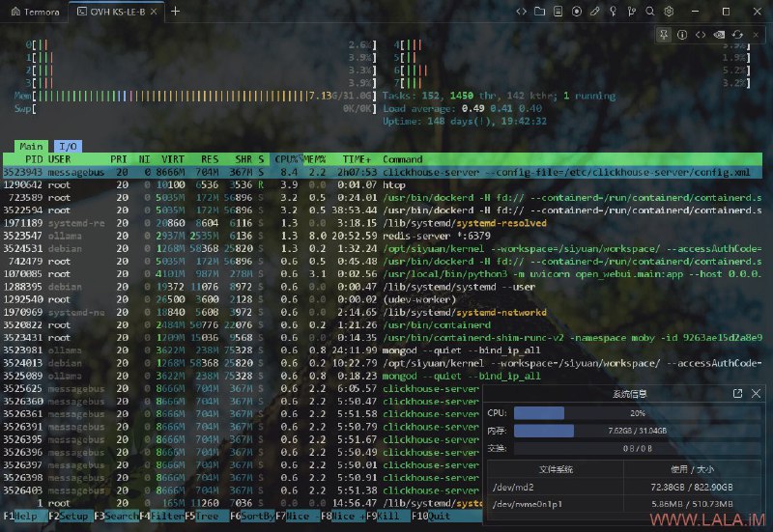Screen dimensions: 773x532
Task: Open the SFTP folder icon in title bar
Action: tap(539, 12)
